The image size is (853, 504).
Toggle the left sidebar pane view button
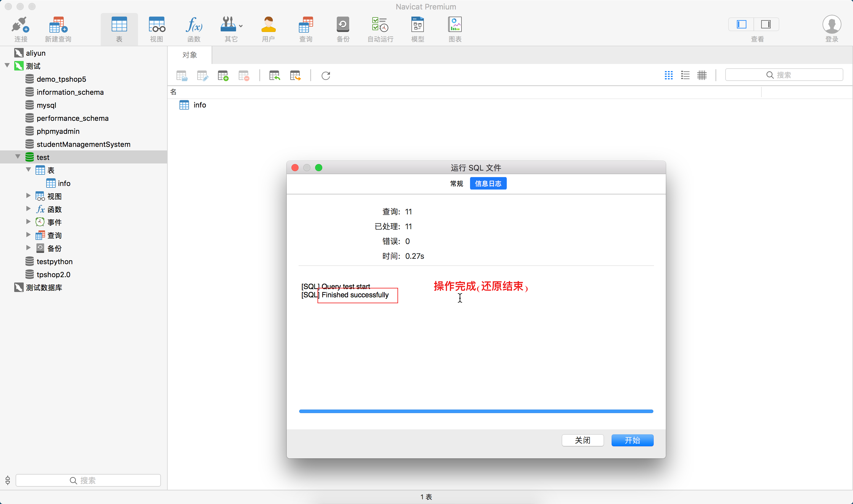[x=741, y=25]
